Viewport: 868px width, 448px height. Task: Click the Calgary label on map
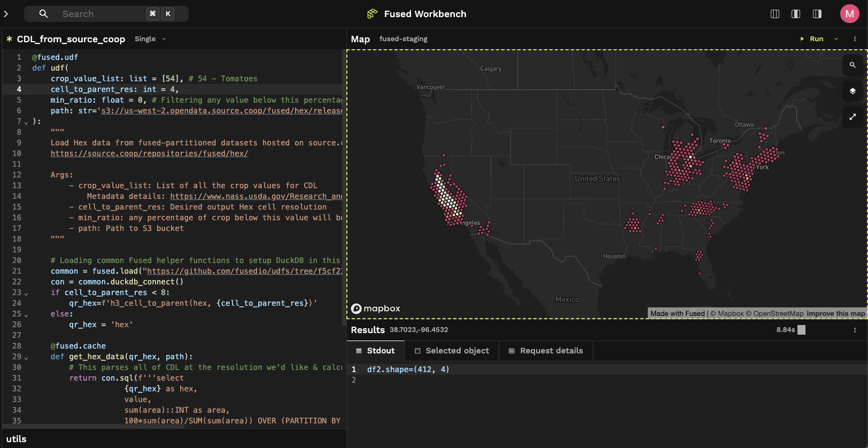pyautogui.click(x=491, y=68)
